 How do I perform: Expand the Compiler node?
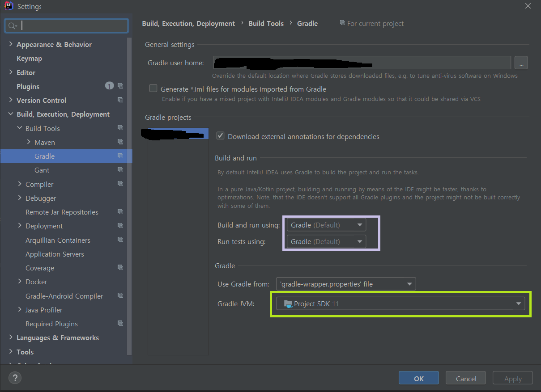(20, 184)
